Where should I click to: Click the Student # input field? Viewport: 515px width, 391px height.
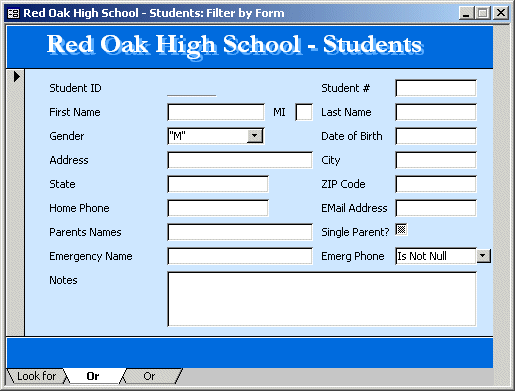click(436, 88)
